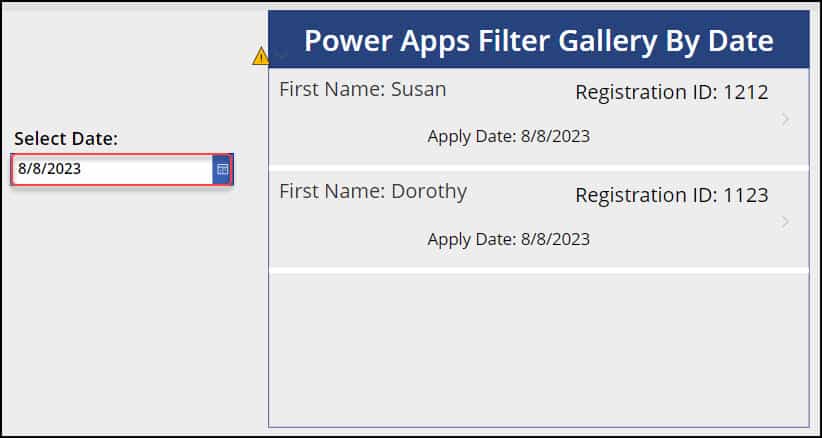Click Dorothy's 'Apply Date: 8/8/2023' text
Image resolution: width=822 pixels, height=438 pixels.
[x=509, y=239]
